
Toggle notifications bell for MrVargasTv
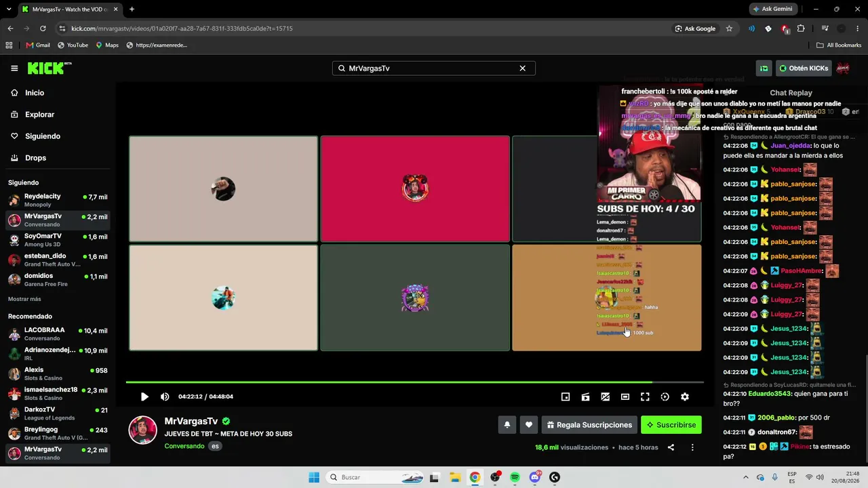click(507, 425)
